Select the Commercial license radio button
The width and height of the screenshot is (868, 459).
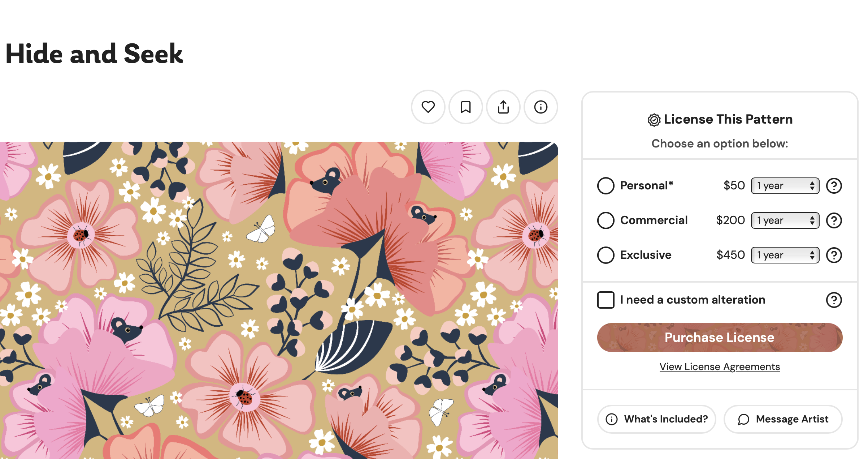click(606, 220)
